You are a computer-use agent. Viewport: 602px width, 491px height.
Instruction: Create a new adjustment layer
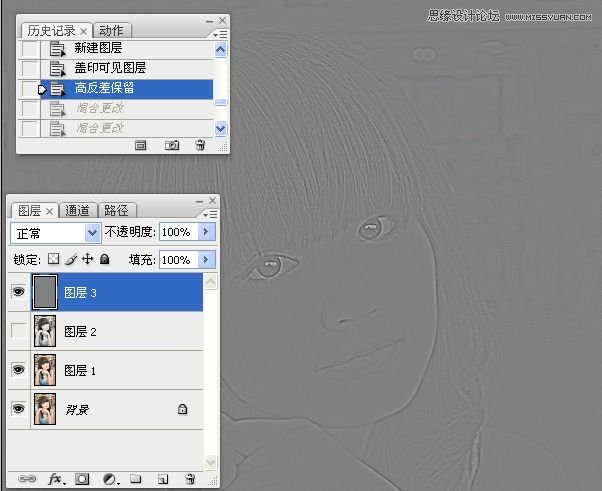click(109, 479)
